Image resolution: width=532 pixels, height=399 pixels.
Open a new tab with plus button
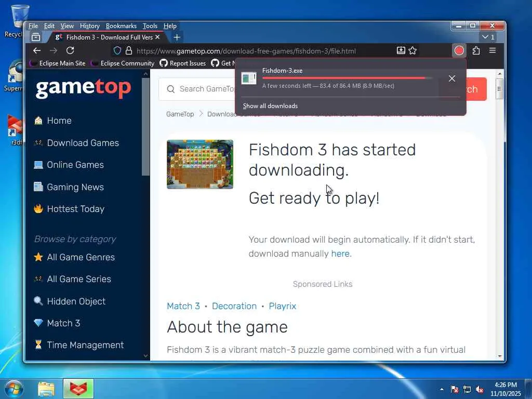click(x=177, y=37)
